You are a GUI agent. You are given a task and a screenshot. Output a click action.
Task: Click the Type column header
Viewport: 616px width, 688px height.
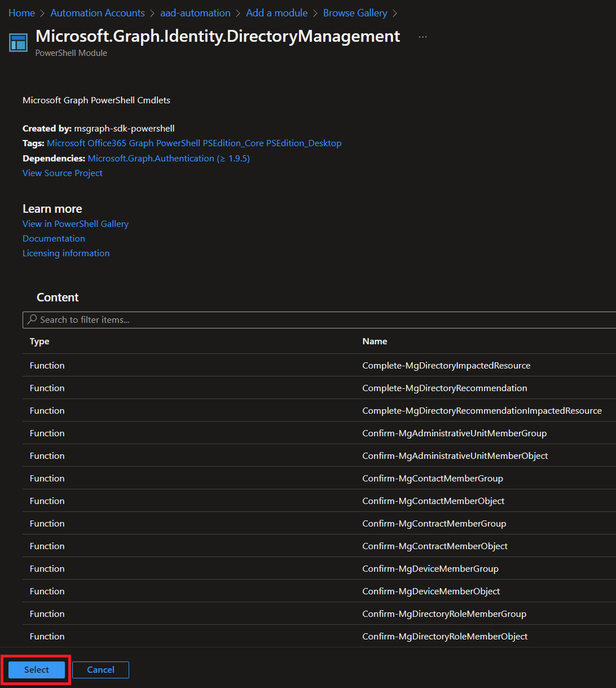pos(40,341)
